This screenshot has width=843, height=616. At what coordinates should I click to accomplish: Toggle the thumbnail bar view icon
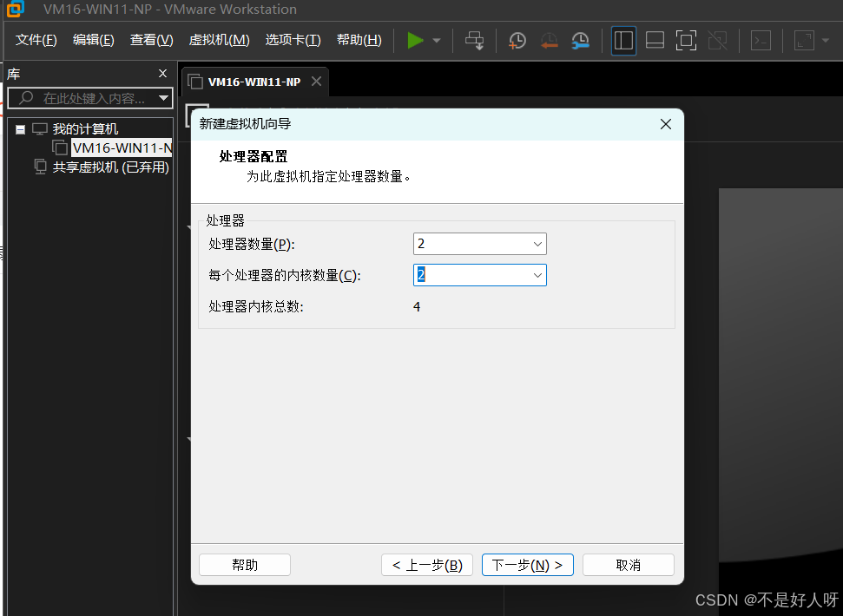655,40
